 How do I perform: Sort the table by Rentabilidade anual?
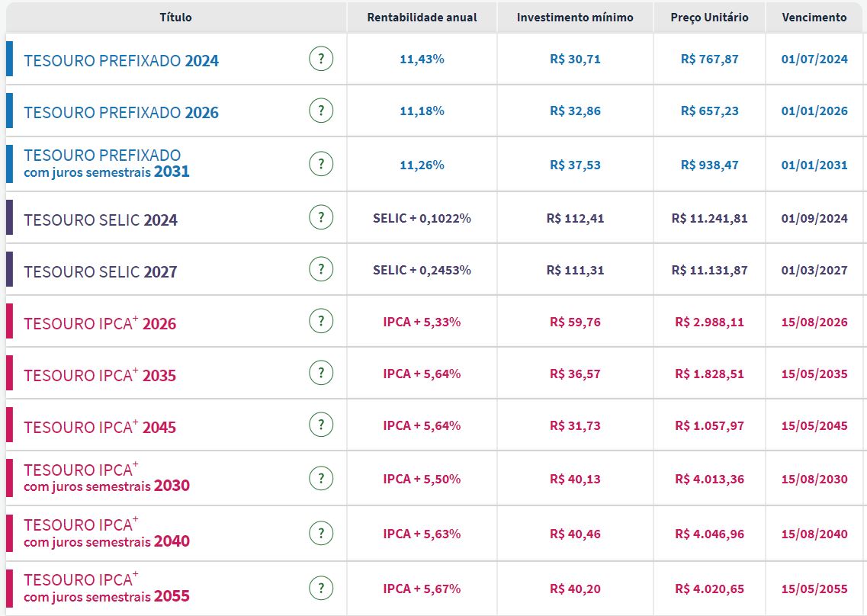422,17
